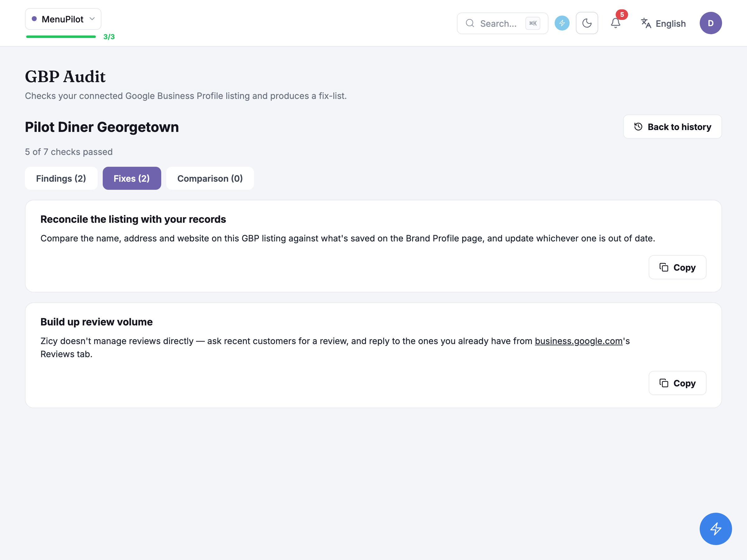Click the ⌘K shortcut badge in search
Viewport: 747px width, 560px height.
533,23
